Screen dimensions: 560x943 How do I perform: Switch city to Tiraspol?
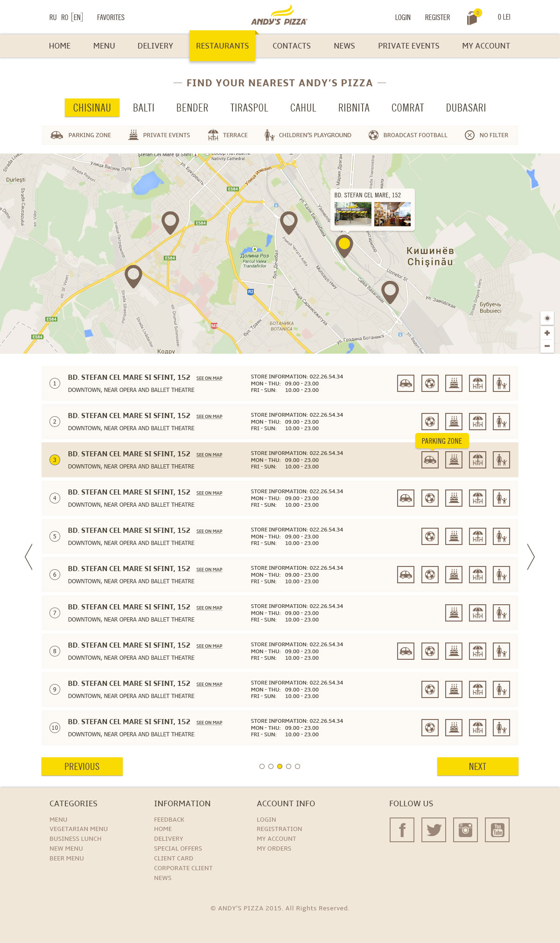249,108
